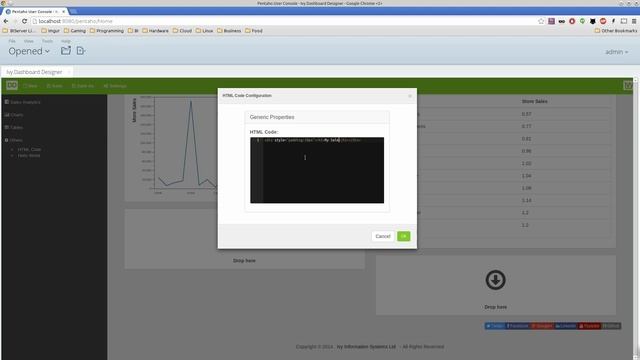Expand the Tables section in sidebar
The image size is (640, 360).
(x=14, y=128)
